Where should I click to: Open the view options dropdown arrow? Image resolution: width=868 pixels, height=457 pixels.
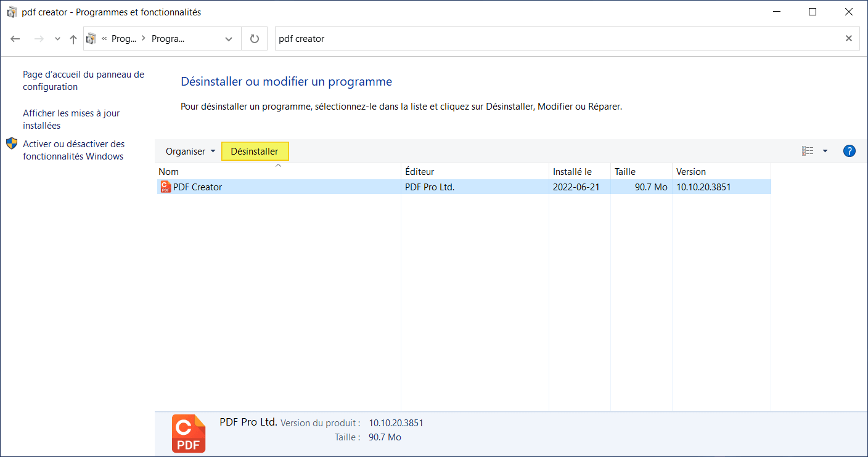[825, 151]
